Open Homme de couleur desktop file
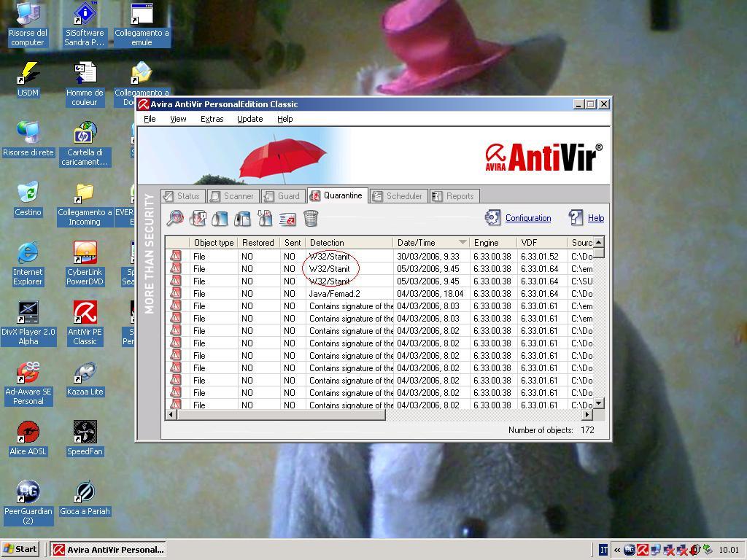Viewport: 747px width, 560px height. (85, 84)
